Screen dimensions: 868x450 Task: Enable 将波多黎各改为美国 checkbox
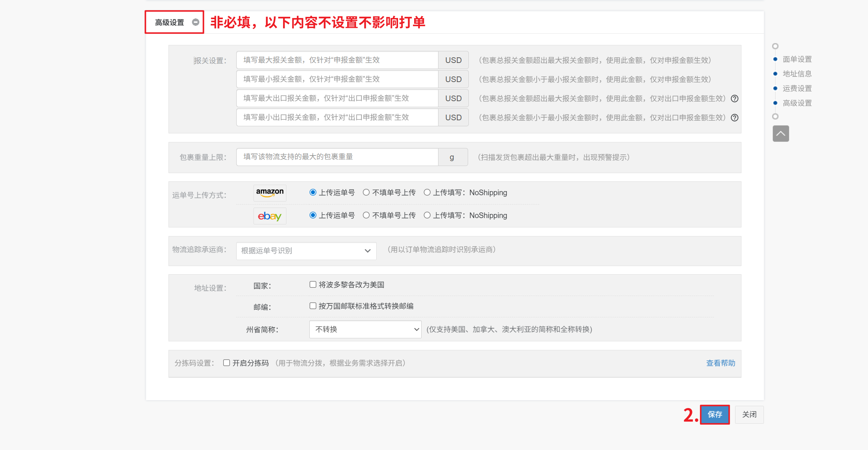[x=313, y=285]
